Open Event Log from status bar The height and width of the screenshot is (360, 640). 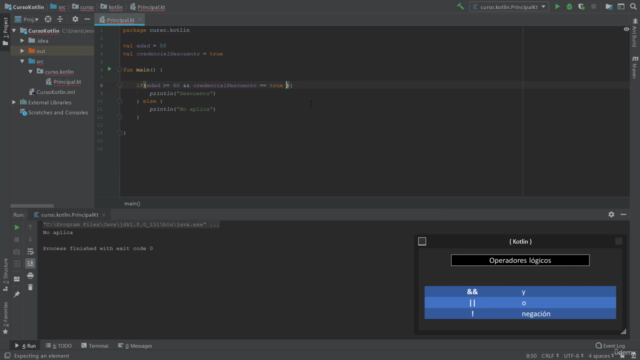[610, 346]
